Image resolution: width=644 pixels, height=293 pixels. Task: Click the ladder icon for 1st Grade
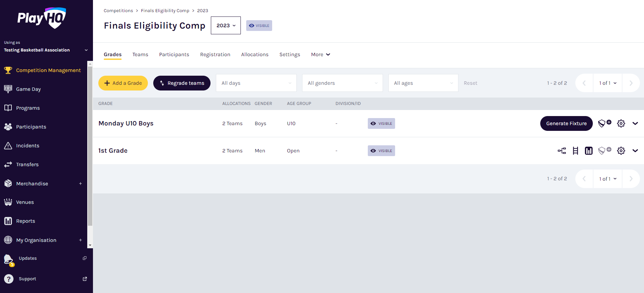coord(575,151)
